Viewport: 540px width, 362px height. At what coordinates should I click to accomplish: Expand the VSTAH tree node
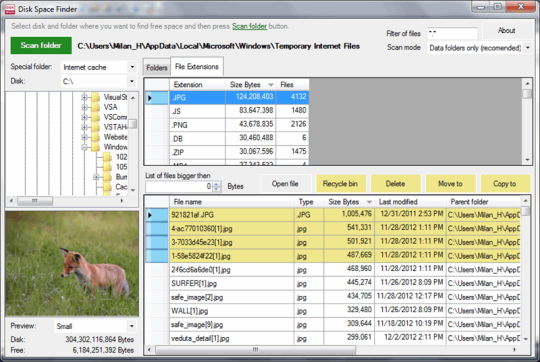(84, 127)
